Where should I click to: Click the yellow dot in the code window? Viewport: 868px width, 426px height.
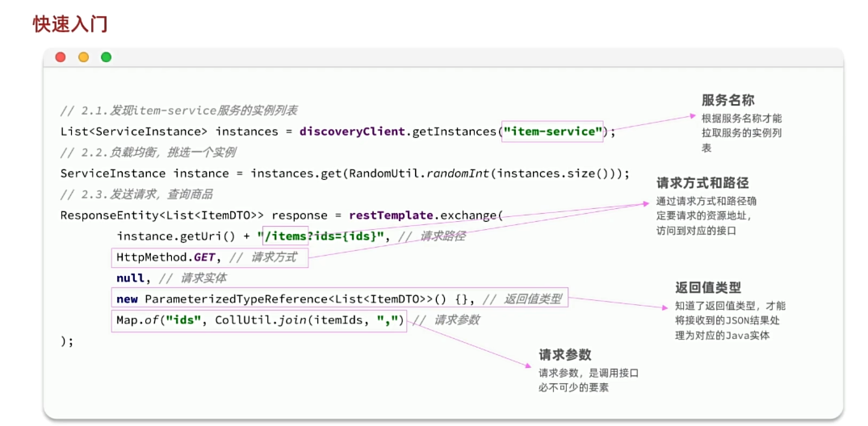pos(83,57)
